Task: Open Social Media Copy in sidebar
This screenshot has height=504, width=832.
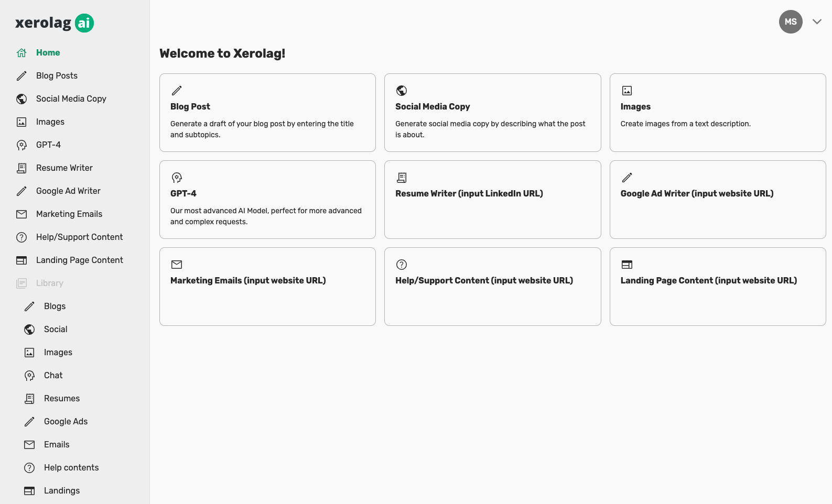Action: (71, 99)
